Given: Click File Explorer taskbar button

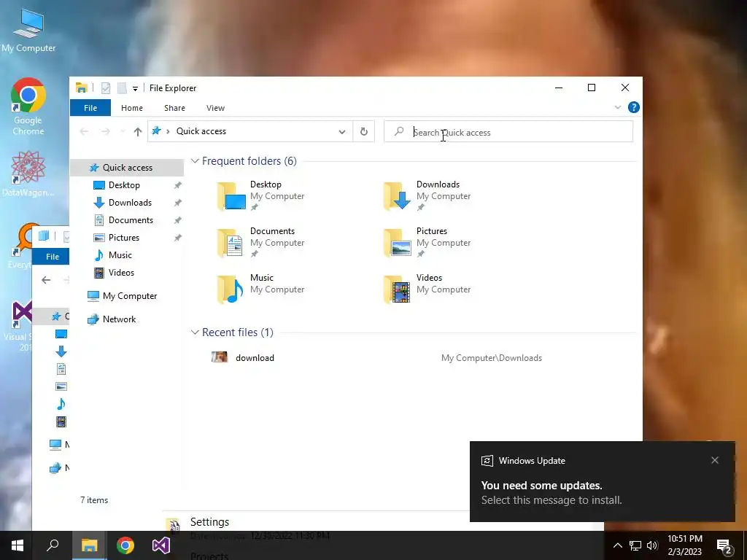Looking at the screenshot, I should click(x=89, y=545).
